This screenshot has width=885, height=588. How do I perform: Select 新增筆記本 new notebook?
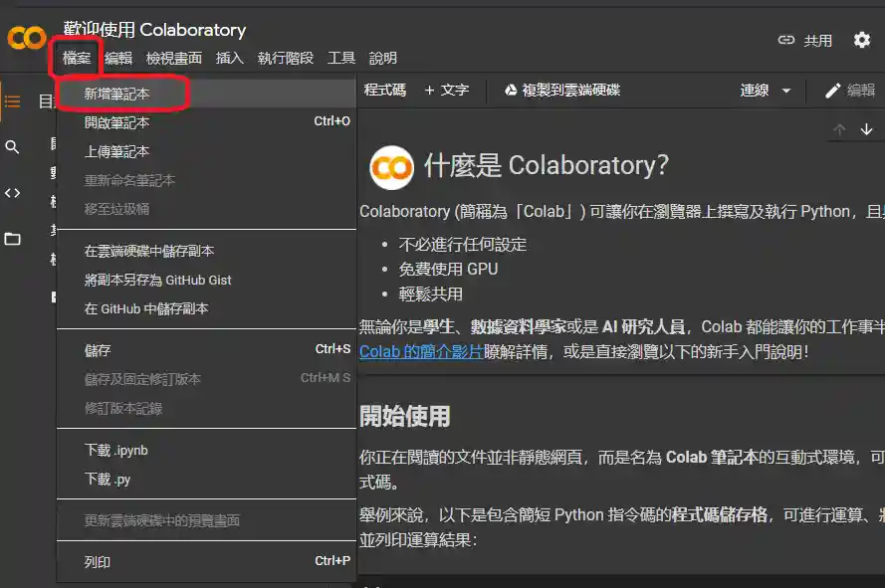pos(207,94)
